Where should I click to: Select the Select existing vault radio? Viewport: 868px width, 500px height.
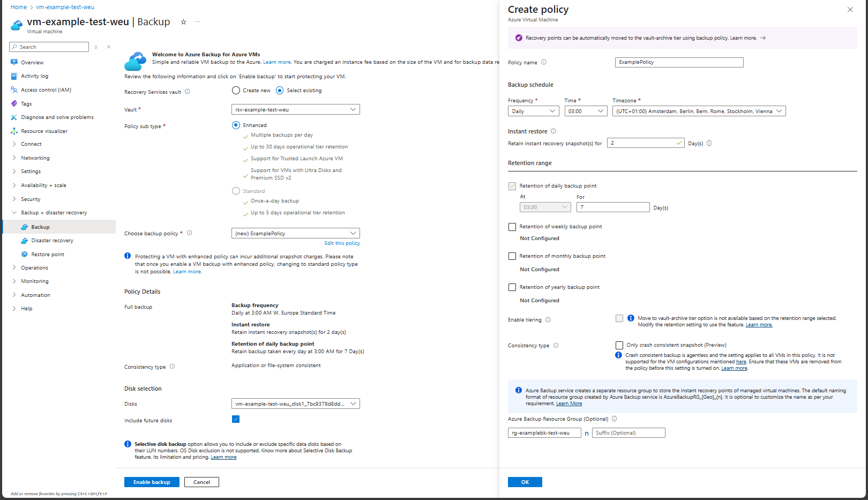tap(280, 91)
